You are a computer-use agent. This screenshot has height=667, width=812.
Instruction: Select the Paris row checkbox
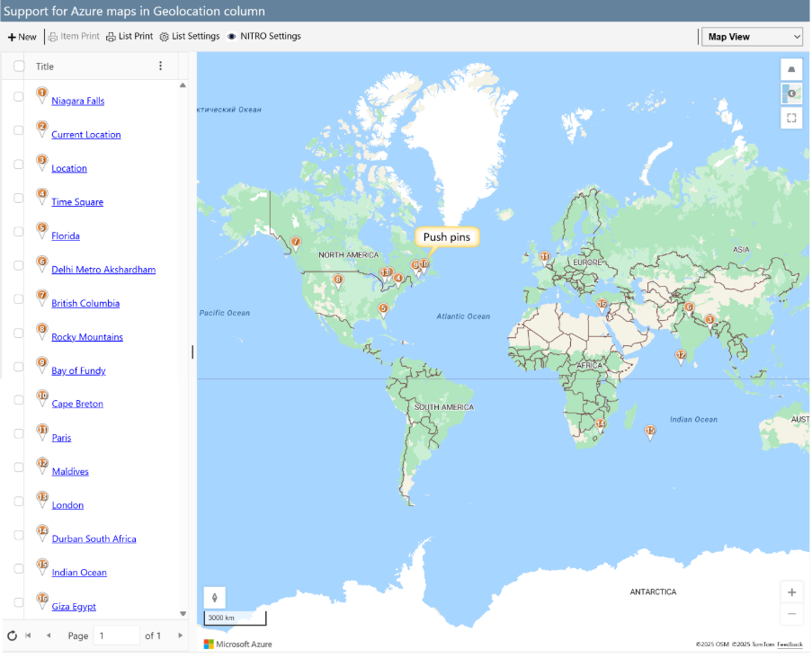[19, 433]
